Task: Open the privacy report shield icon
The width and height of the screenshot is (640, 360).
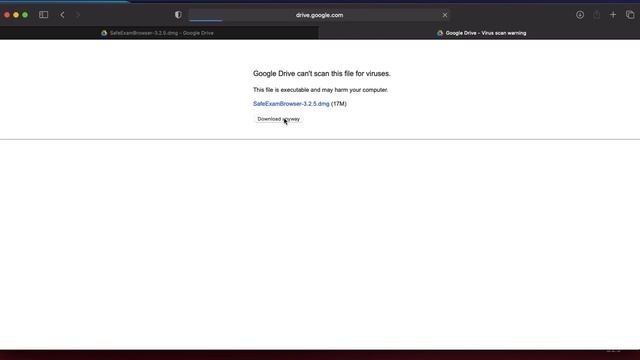Action: (178, 15)
